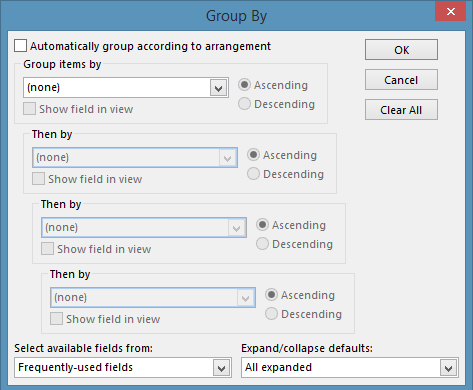Select Descending in Group items by section
The image size is (473, 390).
[244, 104]
